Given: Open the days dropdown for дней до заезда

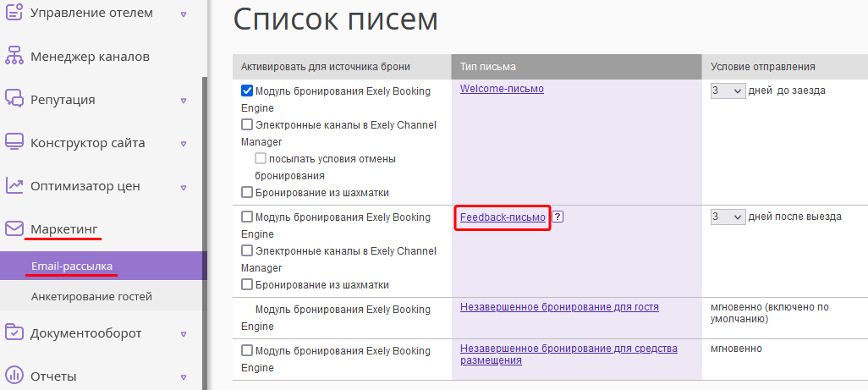Looking at the screenshot, I should (728, 91).
